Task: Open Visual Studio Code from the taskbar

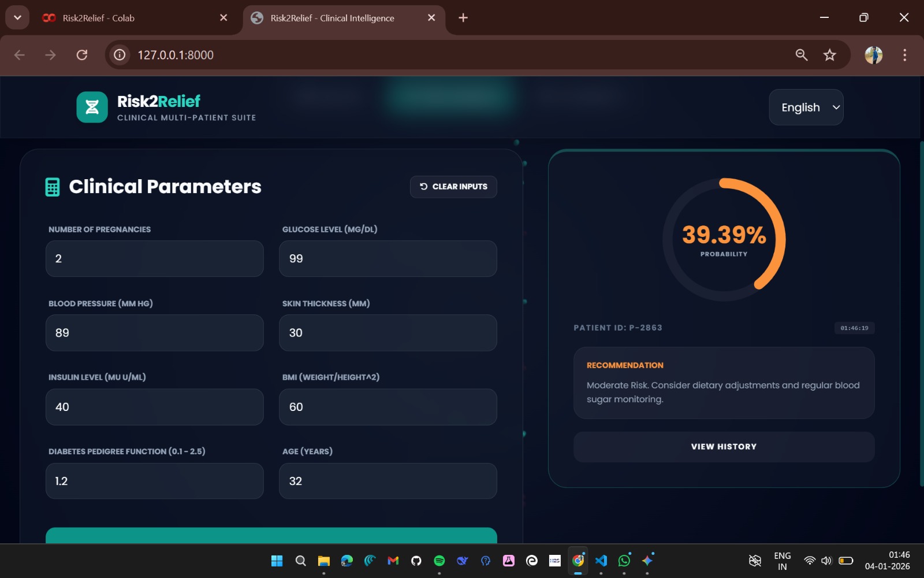Action: [601, 561]
